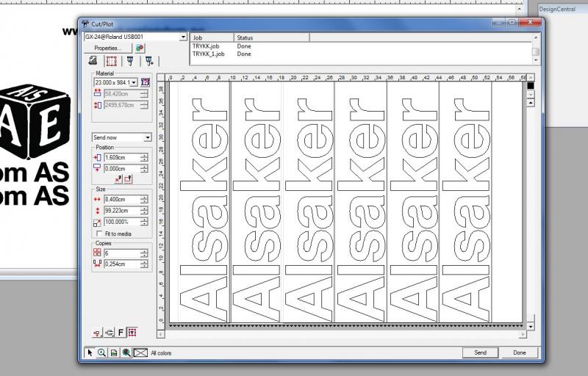Click the red height arrows icon in Size
The width and height of the screenshot is (588, 376).
pos(97,211)
